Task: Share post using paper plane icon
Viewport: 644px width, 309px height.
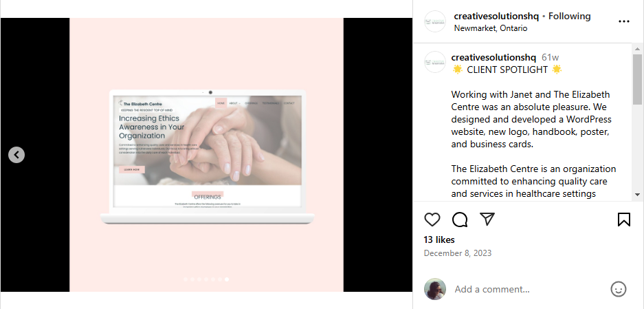Action: 487,220
